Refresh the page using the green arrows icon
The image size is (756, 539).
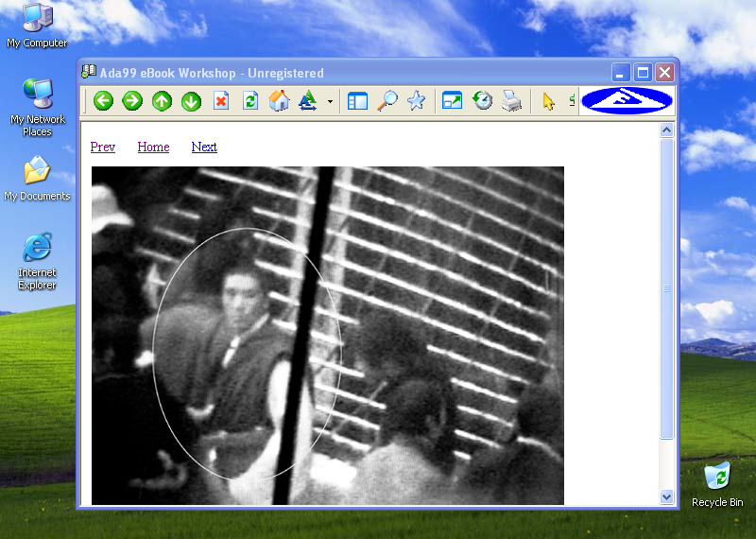click(250, 101)
